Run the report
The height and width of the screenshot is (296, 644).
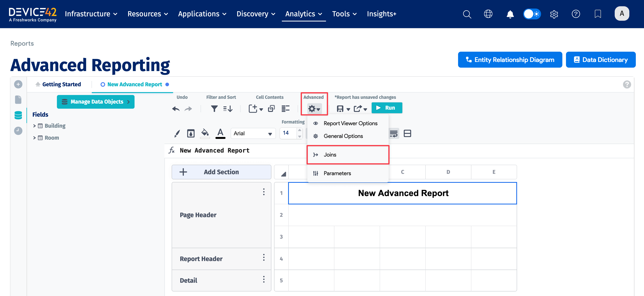(x=387, y=108)
